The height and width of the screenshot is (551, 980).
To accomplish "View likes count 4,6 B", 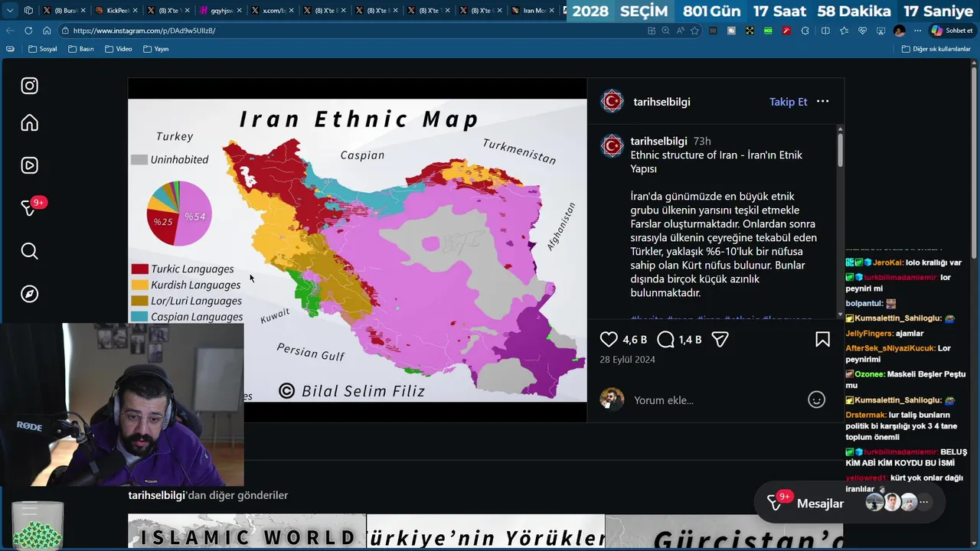I will tap(635, 339).
